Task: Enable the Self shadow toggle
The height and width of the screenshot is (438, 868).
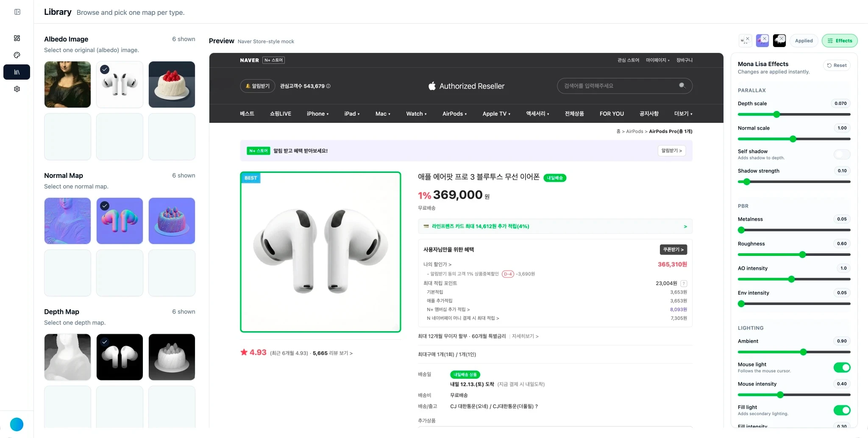Action: point(841,155)
